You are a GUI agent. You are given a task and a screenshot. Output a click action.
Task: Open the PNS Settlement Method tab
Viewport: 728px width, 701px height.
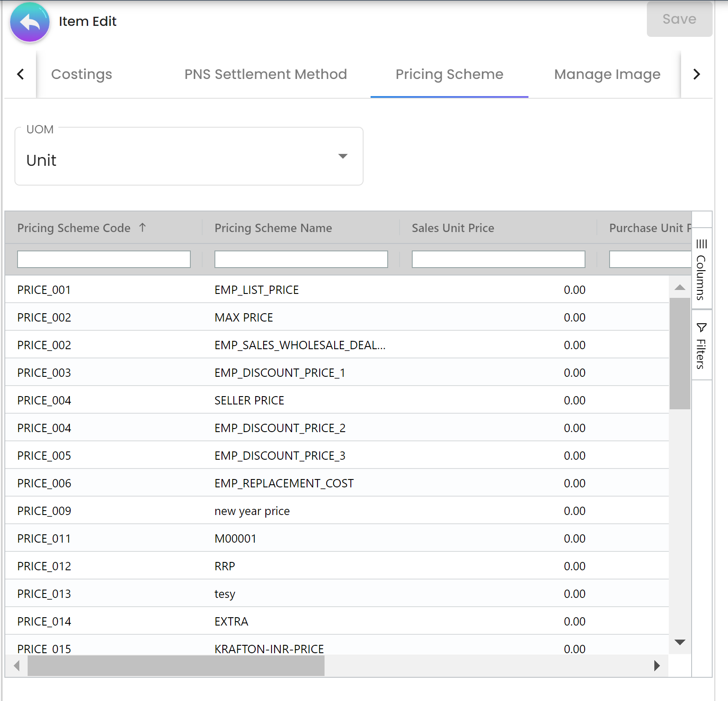pyautogui.click(x=265, y=74)
